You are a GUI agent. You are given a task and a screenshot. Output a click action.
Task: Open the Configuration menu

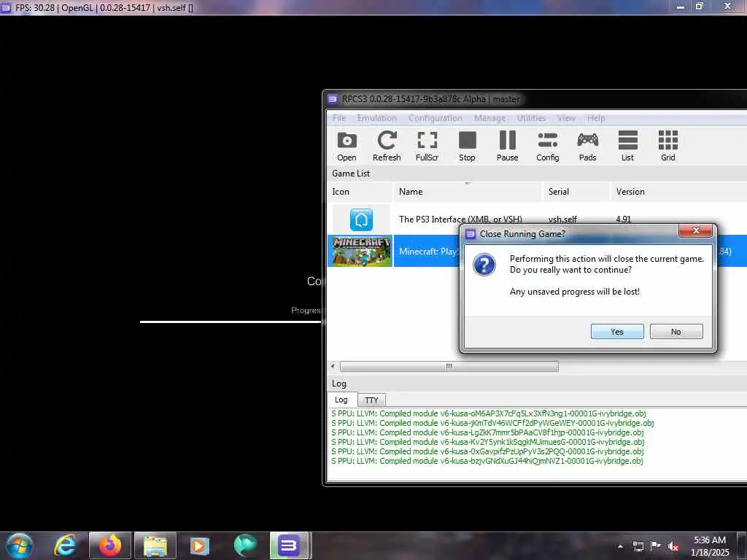coord(436,117)
